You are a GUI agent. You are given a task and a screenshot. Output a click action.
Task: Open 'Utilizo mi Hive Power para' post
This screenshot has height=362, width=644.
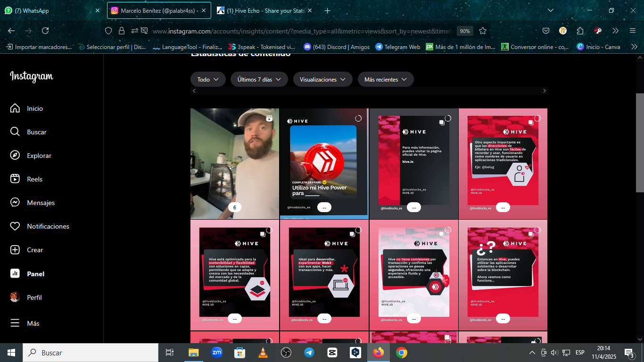(324, 164)
